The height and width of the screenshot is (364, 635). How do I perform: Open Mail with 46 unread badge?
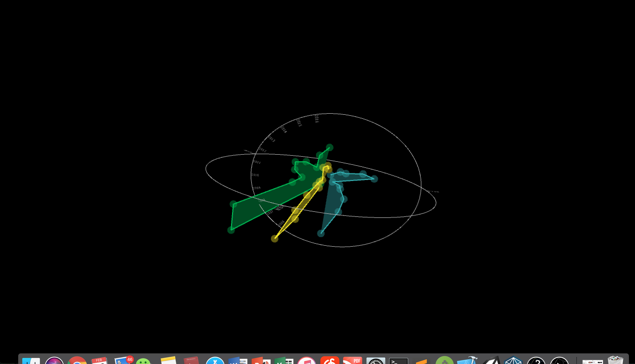click(x=122, y=361)
